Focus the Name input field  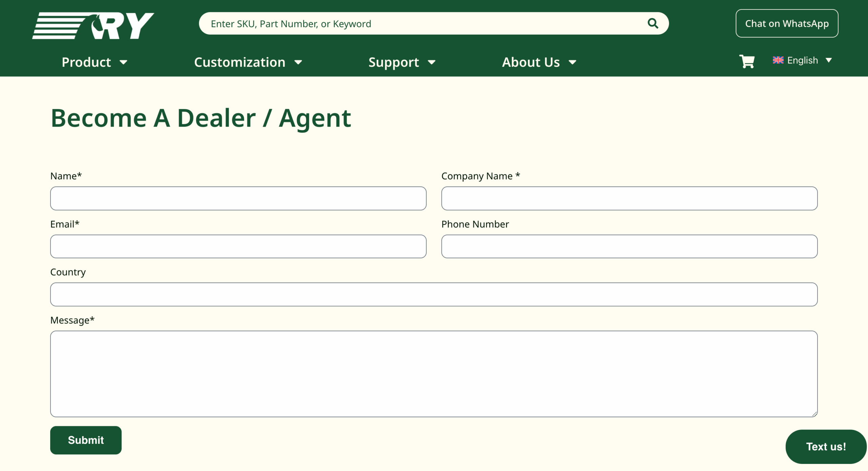pyautogui.click(x=238, y=199)
